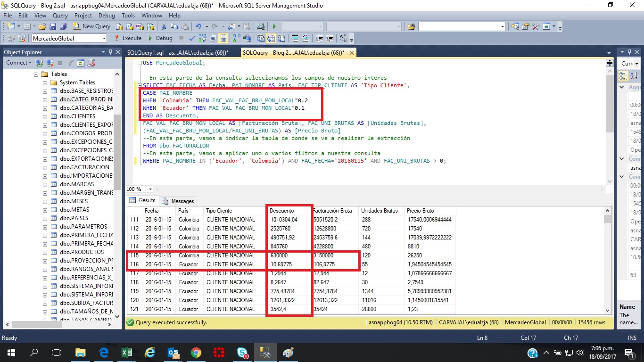
Task: Open the Connect dropdown in Object Explorer
Action: 19,63
